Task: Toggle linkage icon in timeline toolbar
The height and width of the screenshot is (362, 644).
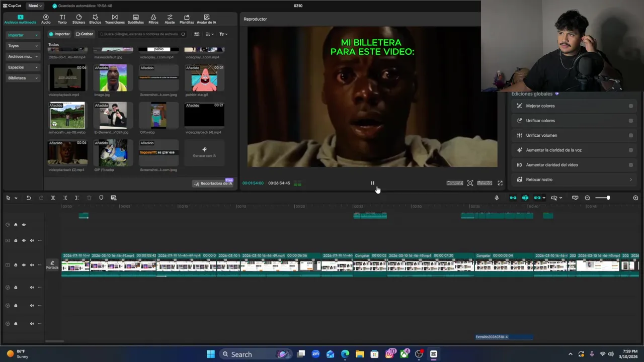Action: (537, 198)
